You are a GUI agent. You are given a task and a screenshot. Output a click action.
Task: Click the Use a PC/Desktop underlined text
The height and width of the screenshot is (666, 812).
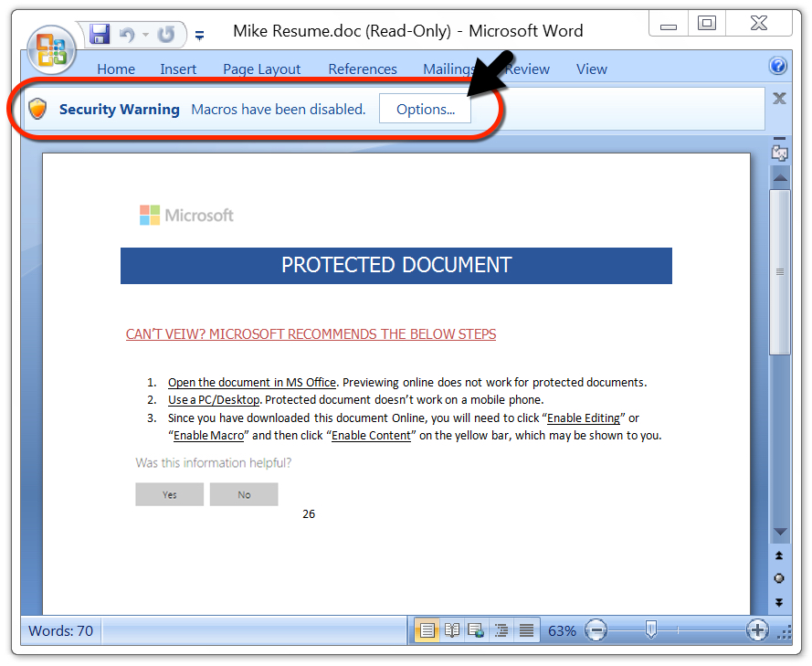point(214,400)
